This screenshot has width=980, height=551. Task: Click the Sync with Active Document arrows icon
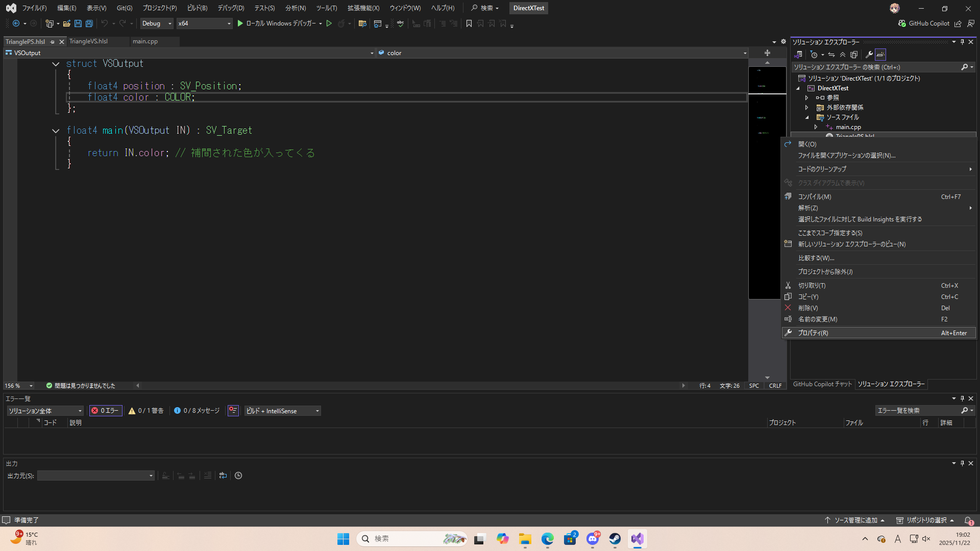coord(831,55)
